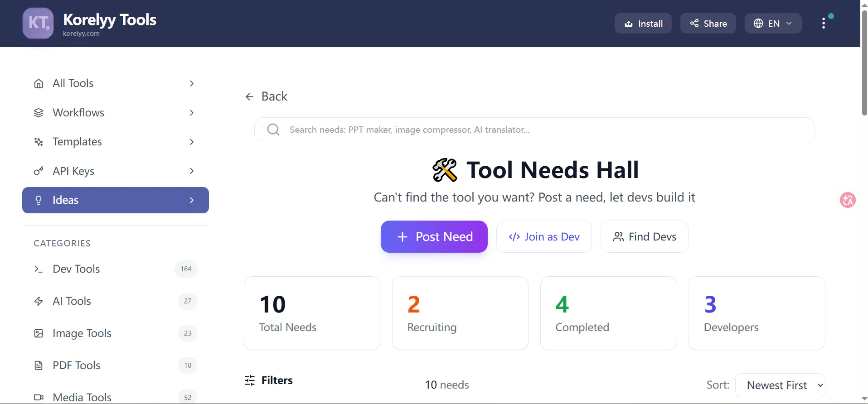Click the home icon beside All Tools
This screenshot has height=404, width=868.
point(39,83)
